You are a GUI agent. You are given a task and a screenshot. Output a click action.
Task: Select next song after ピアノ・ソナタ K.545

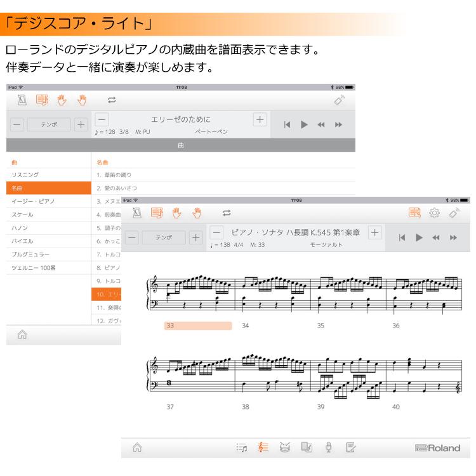[374, 232]
